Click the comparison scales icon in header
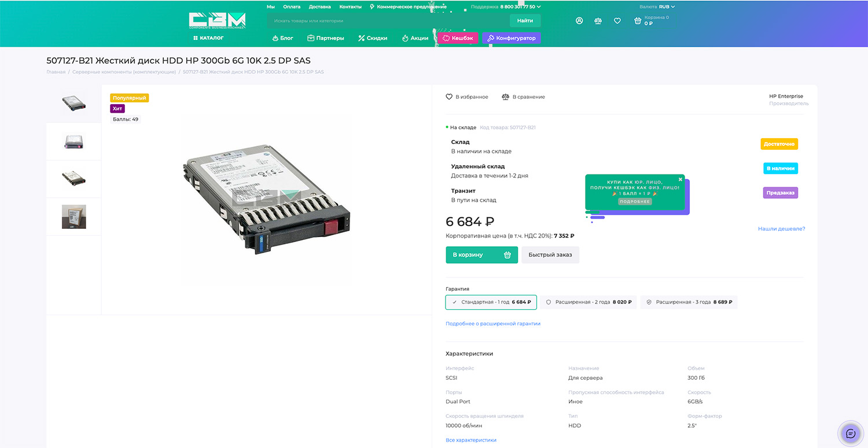Image resolution: width=868 pixels, height=448 pixels. point(598,21)
